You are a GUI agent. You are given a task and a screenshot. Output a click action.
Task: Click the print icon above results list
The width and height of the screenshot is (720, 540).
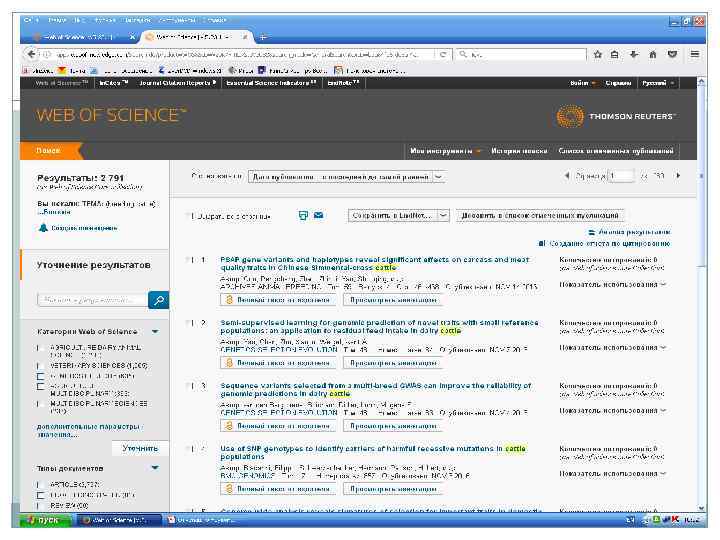pyautogui.click(x=303, y=215)
